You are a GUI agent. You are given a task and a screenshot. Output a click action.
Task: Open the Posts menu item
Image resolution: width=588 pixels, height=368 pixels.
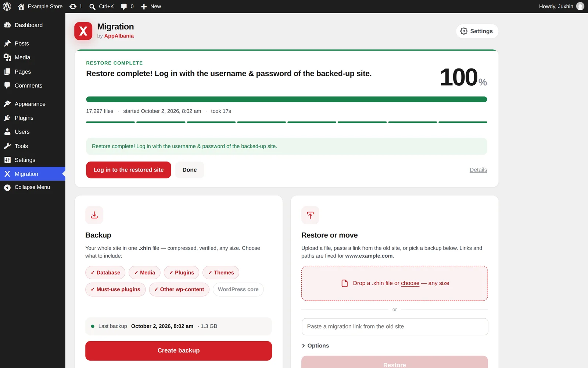(33, 43)
